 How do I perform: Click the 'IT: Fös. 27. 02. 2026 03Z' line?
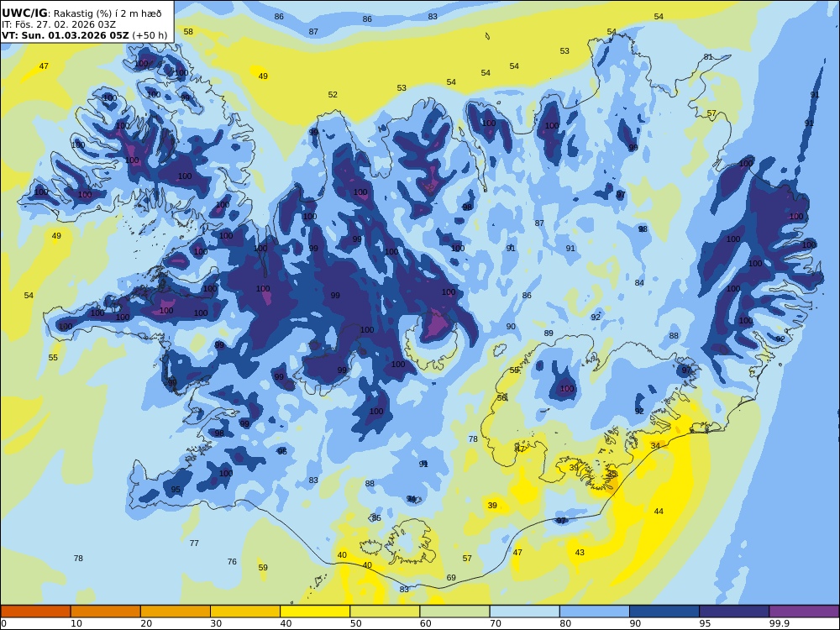[59, 24]
